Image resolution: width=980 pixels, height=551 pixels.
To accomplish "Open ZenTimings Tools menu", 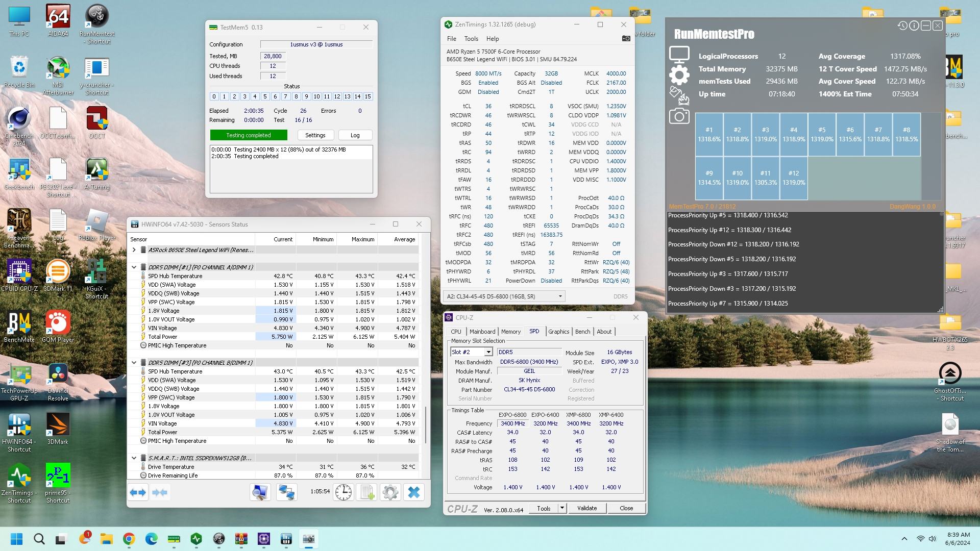I will 471,39.
